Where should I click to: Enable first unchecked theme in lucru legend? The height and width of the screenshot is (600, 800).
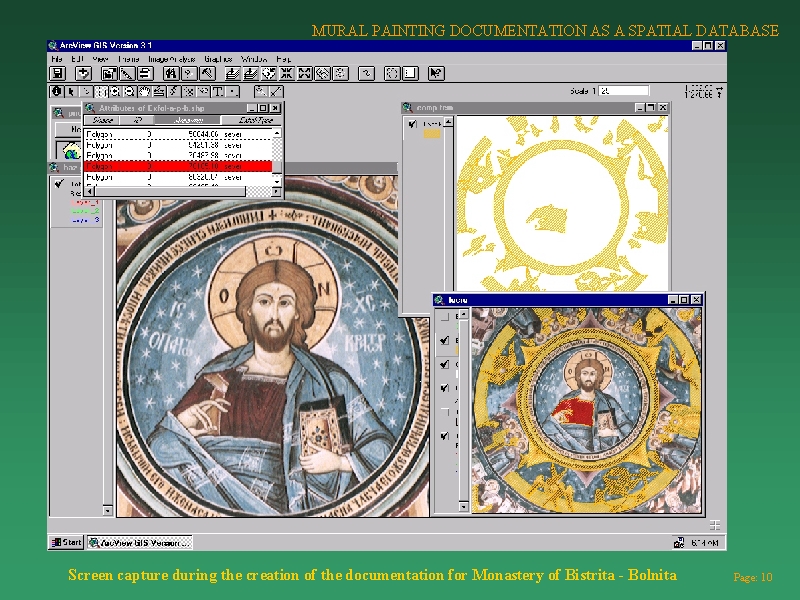pos(444,317)
